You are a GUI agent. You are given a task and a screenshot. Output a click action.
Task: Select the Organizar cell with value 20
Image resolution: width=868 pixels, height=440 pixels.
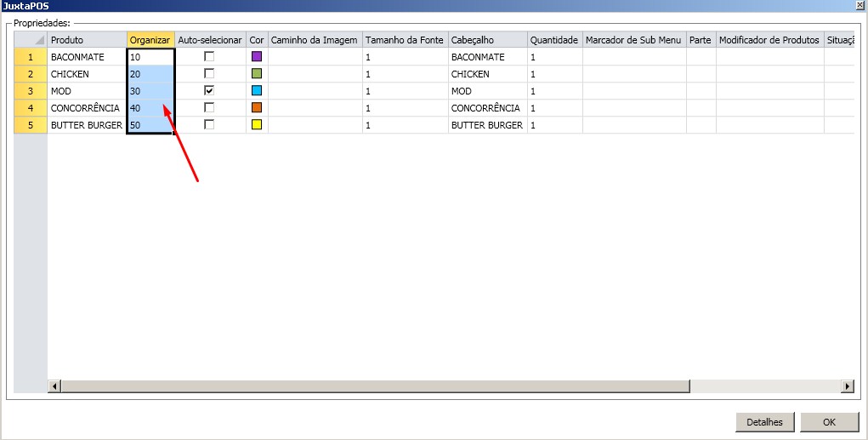[150, 74]
